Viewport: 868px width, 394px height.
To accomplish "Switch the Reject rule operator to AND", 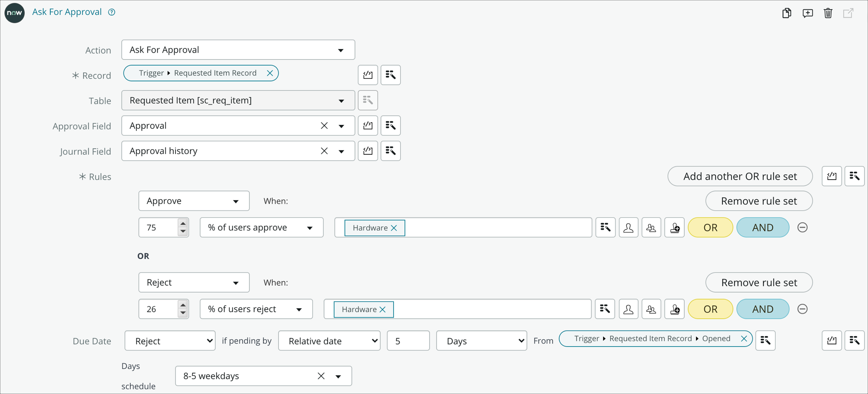I will coord(763,309).
